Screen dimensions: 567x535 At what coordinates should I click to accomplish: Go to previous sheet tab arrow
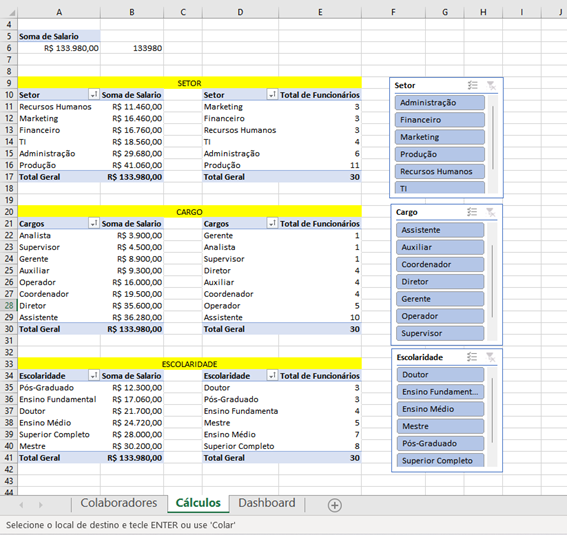[x=21, y=505]
